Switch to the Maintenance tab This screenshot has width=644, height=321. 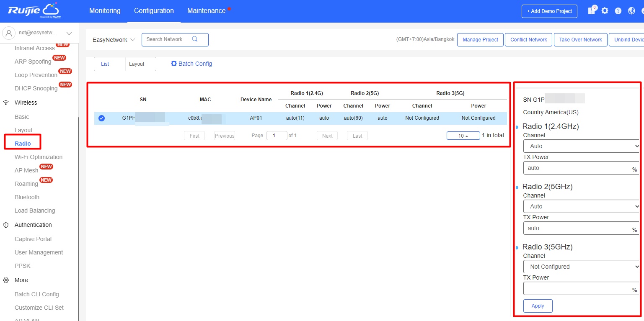[207, 11]
